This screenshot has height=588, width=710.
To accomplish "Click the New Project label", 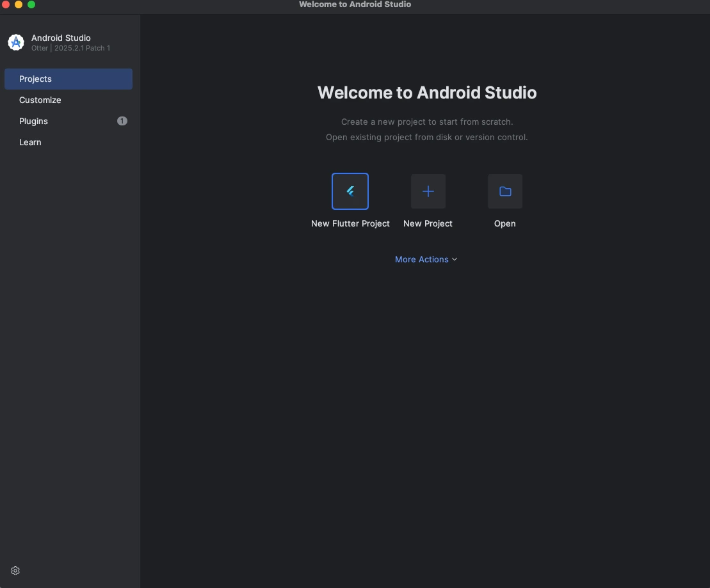I will [428, 223].
